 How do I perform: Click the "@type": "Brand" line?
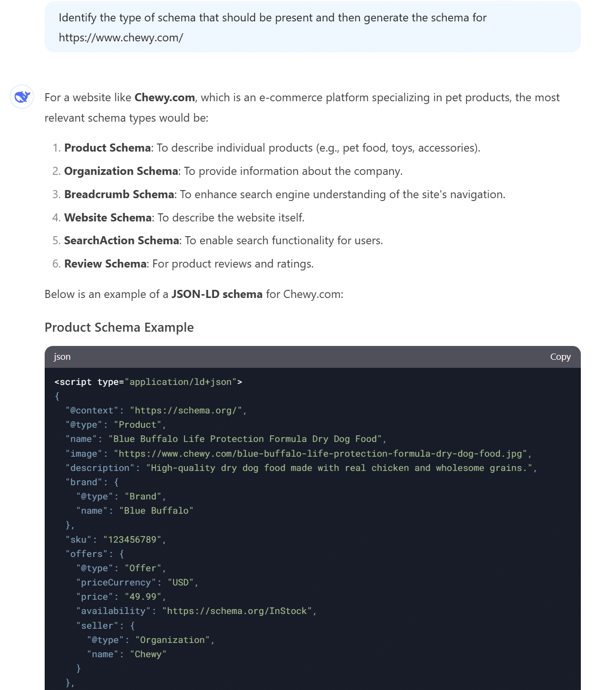pos(121,497)
